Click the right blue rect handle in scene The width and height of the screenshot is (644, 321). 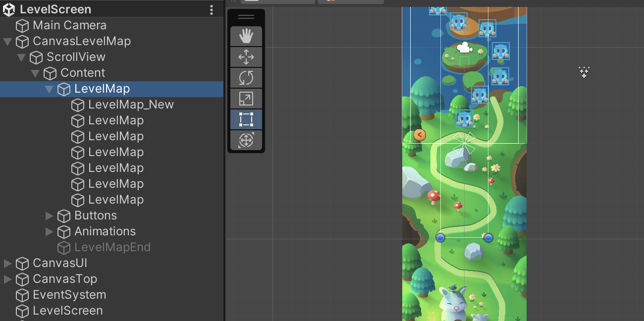488,238
